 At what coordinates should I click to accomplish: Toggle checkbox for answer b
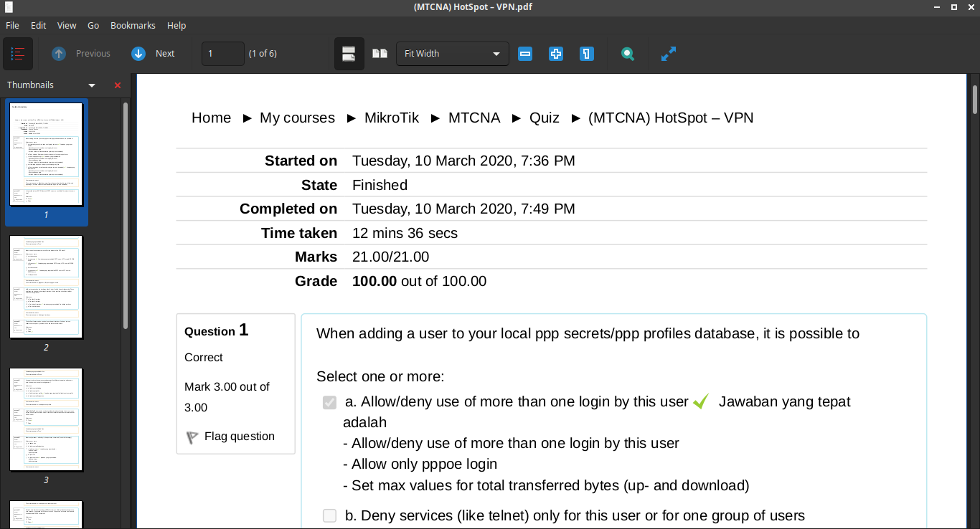coord(329,515)
